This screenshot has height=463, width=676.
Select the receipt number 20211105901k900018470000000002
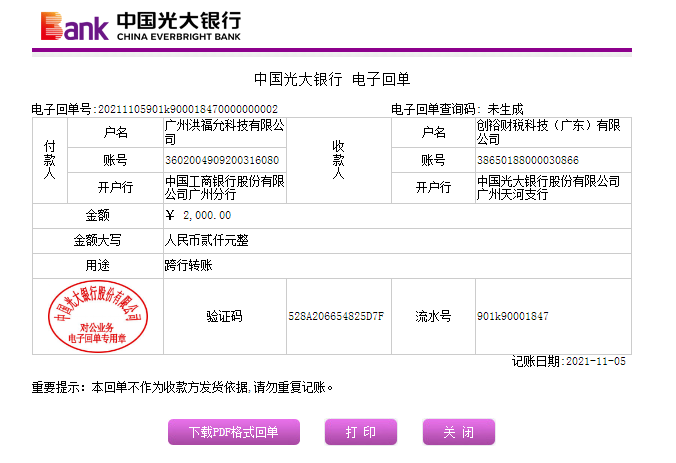tap(188, 109)
